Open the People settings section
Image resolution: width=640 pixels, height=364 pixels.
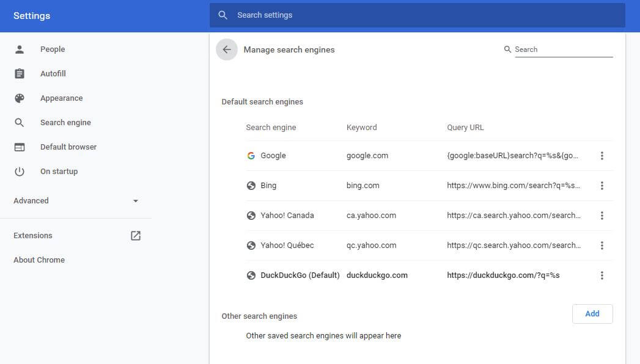(x=52, y=49)
